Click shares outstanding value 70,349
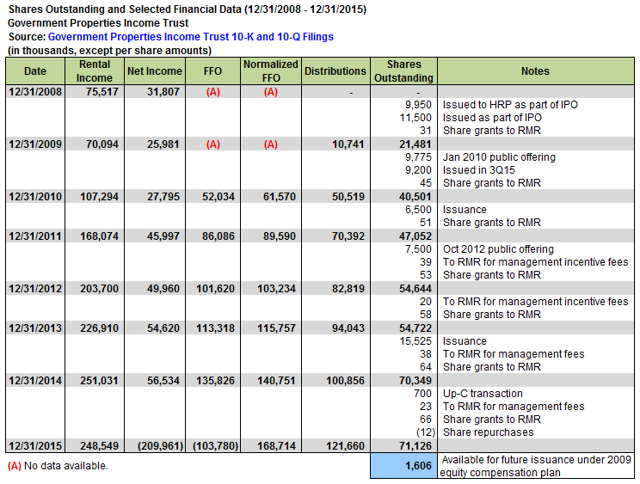This screenshot has height=484, width=640. tap(415, 380)
